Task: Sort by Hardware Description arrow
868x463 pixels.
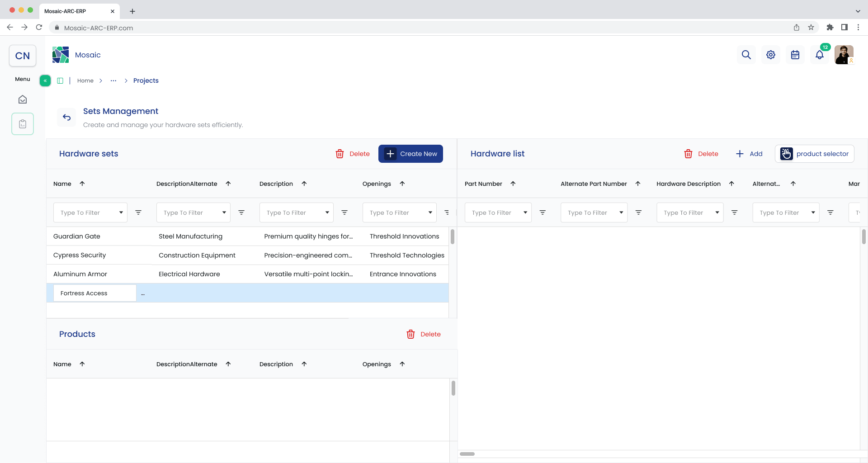Action: [x=731, y=184]
